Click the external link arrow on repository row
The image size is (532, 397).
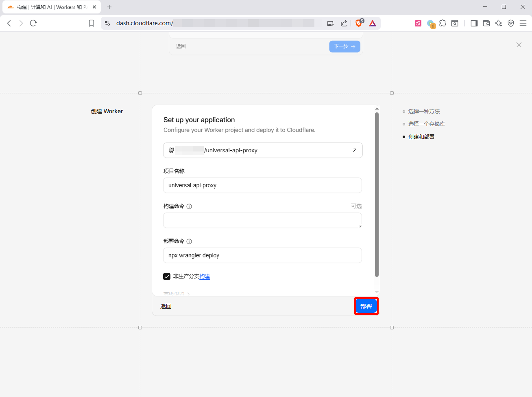[x=354, y=150]
